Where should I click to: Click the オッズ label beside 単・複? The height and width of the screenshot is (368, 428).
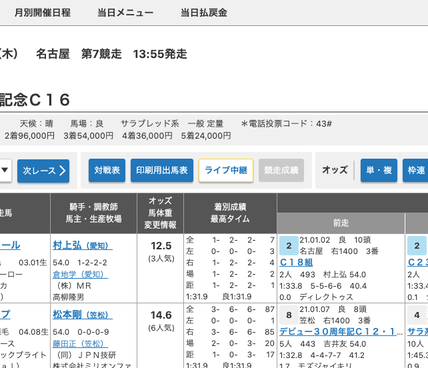tap(335, 170)
